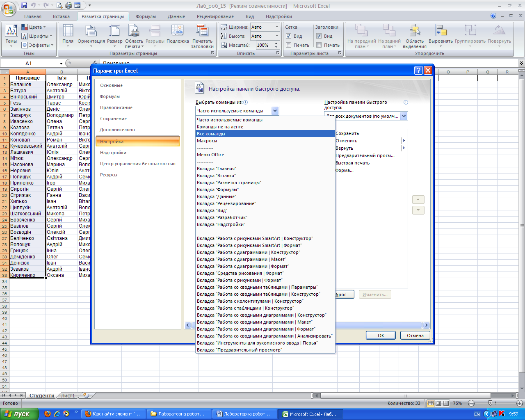Open Excel help question mark icon
Image resolution: width=525 pixels, height=420 pixels.
493,16
